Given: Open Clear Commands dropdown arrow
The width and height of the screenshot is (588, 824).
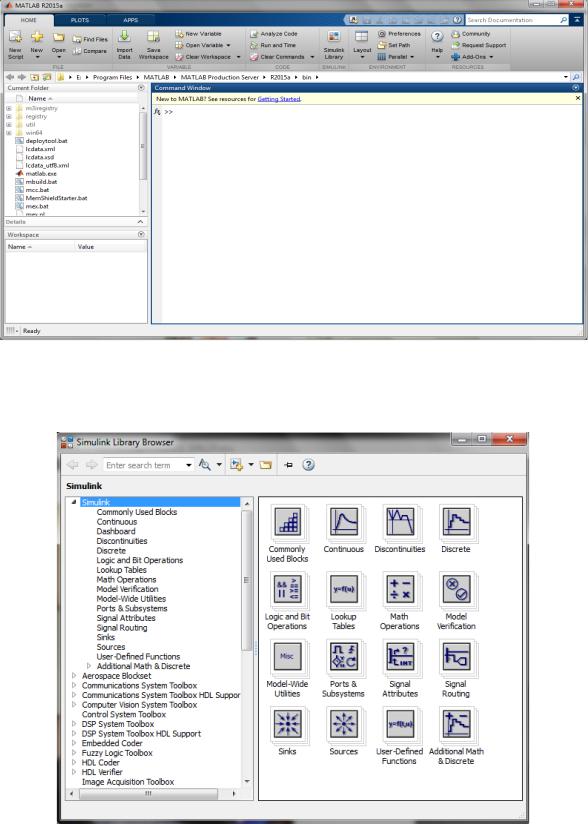Looking at the screenshot, I should point(312,57).
